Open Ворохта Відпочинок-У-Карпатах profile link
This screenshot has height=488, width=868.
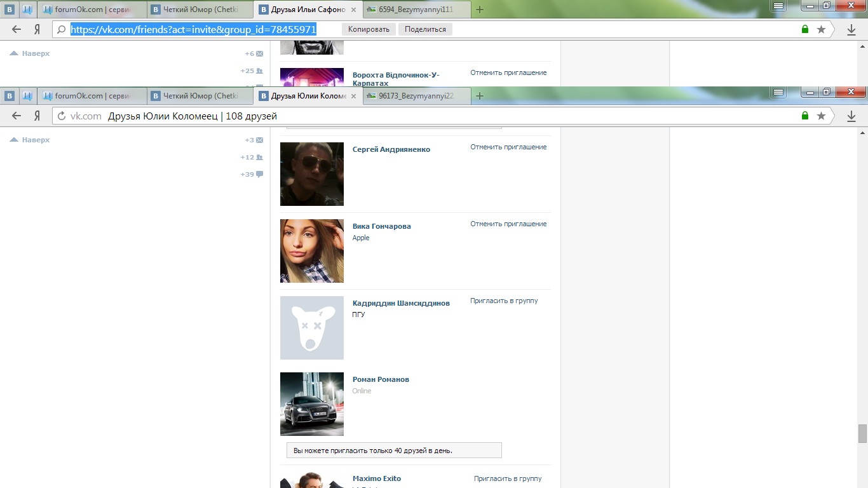[x=396, y=79]
